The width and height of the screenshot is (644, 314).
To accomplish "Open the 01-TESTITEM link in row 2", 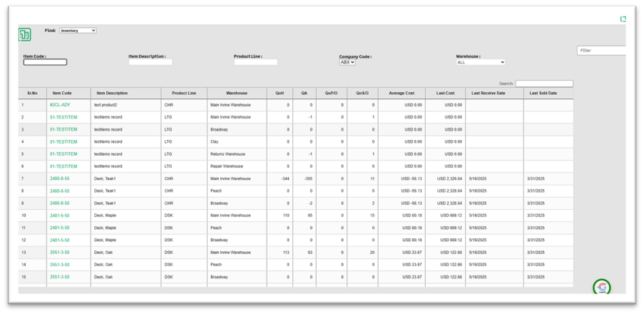I will tap(63, 117).
